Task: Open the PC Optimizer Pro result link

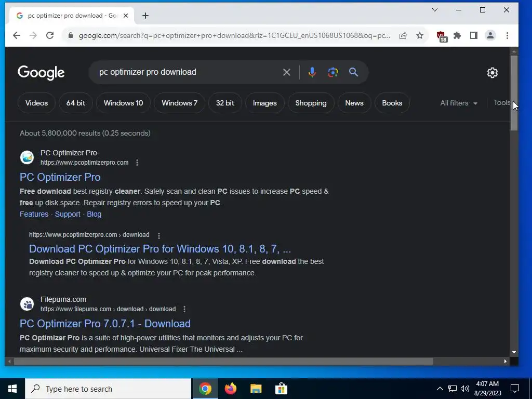Action: pyautogui.click(x=60, y=177)
